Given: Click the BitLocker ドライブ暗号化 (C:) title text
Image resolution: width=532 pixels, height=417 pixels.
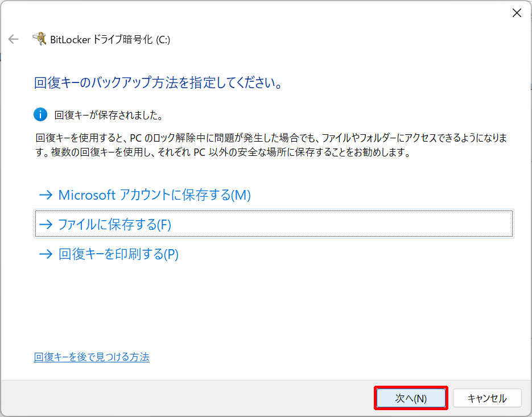Looking at the screenshot, I should tap(110, 40).
